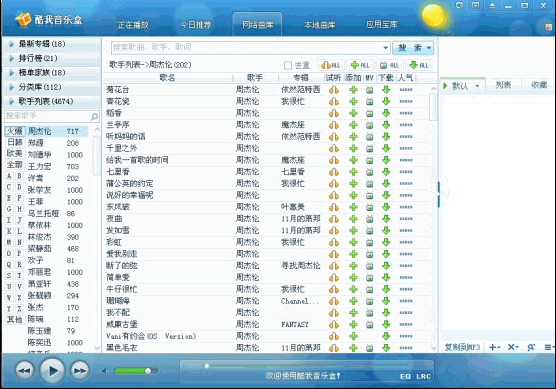
Task: Play the song 菊花台 via headphone icon
Action: pos(334,90)
